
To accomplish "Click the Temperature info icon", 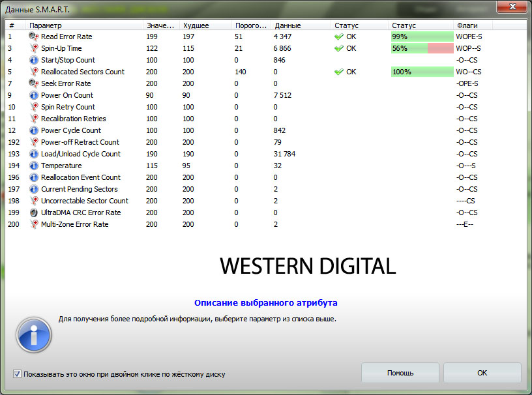I will click(34, 166).
